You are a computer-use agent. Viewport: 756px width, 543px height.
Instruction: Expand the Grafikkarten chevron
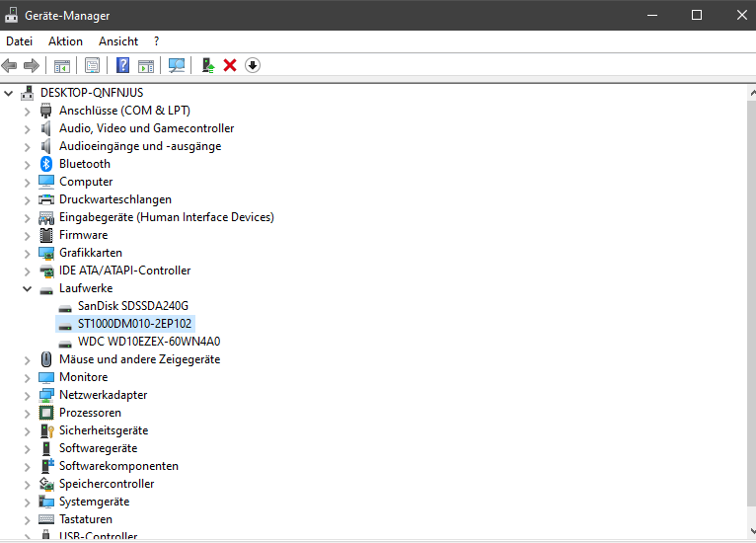[x=27, y=254]
